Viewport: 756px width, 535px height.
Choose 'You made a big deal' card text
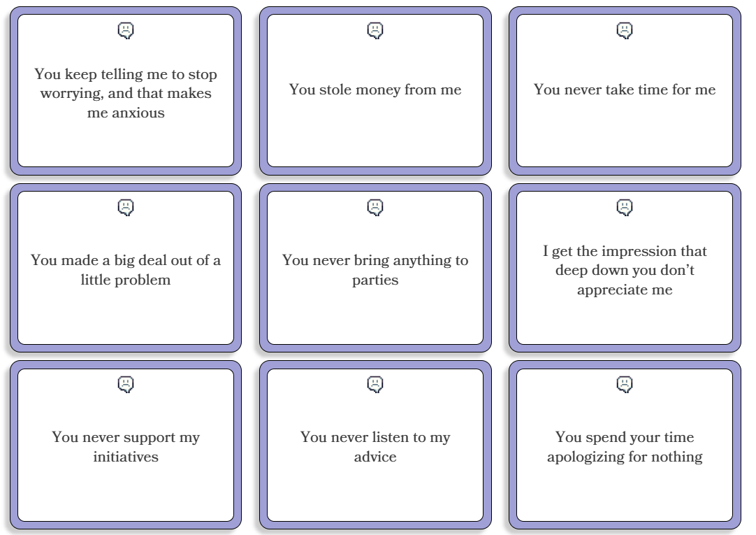click(x=126, y=270)
